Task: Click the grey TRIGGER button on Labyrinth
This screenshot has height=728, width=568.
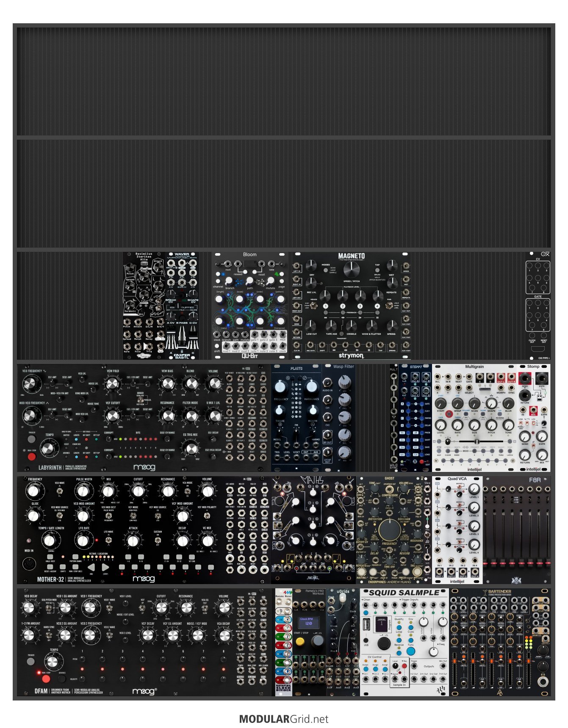Action: [32, 439]
